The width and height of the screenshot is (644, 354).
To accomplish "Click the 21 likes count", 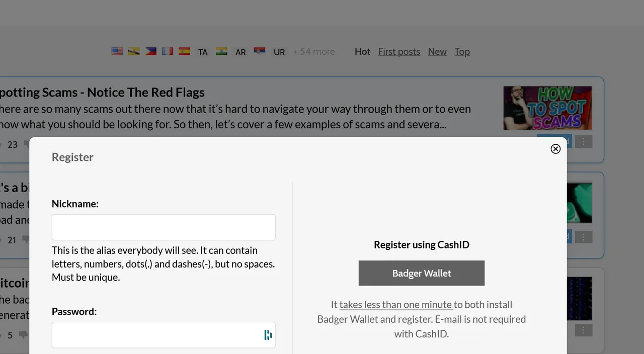I will 12,240.
